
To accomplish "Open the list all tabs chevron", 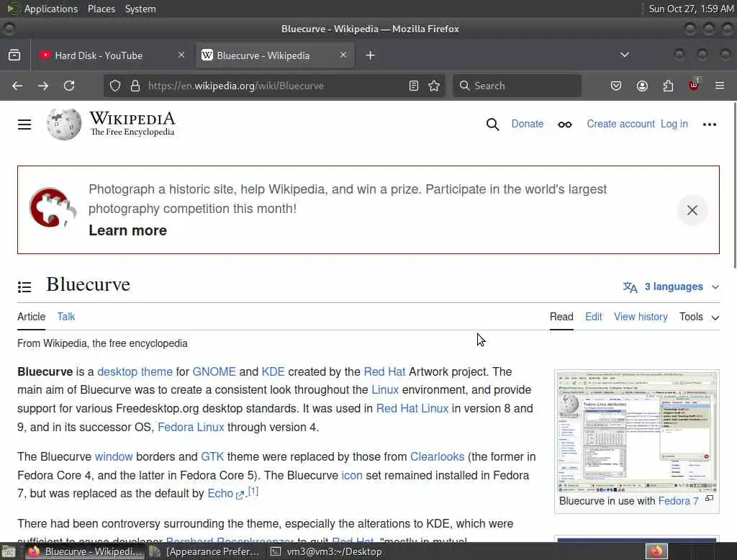I will pos(624,55).
